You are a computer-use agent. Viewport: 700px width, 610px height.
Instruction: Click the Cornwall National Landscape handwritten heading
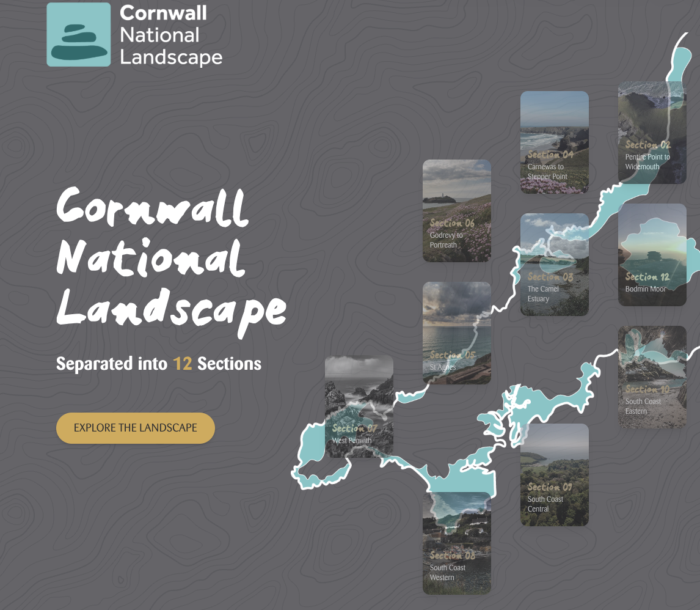point(171,262)
